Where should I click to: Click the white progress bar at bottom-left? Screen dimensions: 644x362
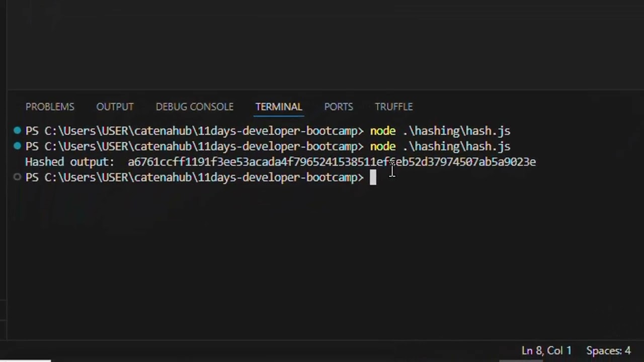click(x=25, y=360)
